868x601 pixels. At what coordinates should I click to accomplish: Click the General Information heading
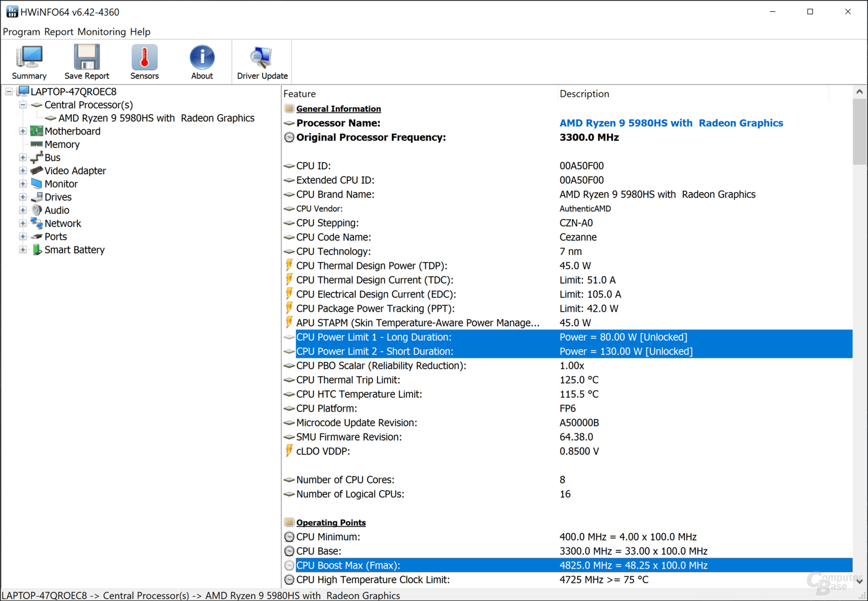coord(339,109)
